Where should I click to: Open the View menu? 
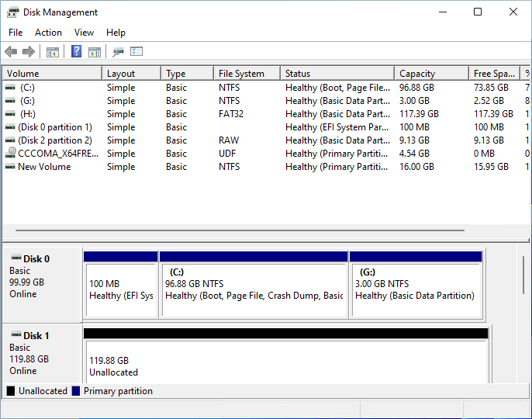84,33
